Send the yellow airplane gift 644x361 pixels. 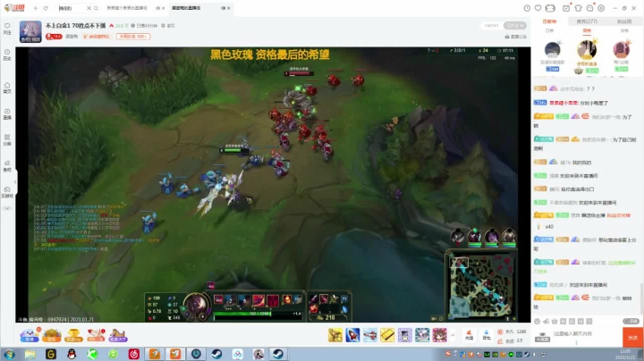click(335, 335)
